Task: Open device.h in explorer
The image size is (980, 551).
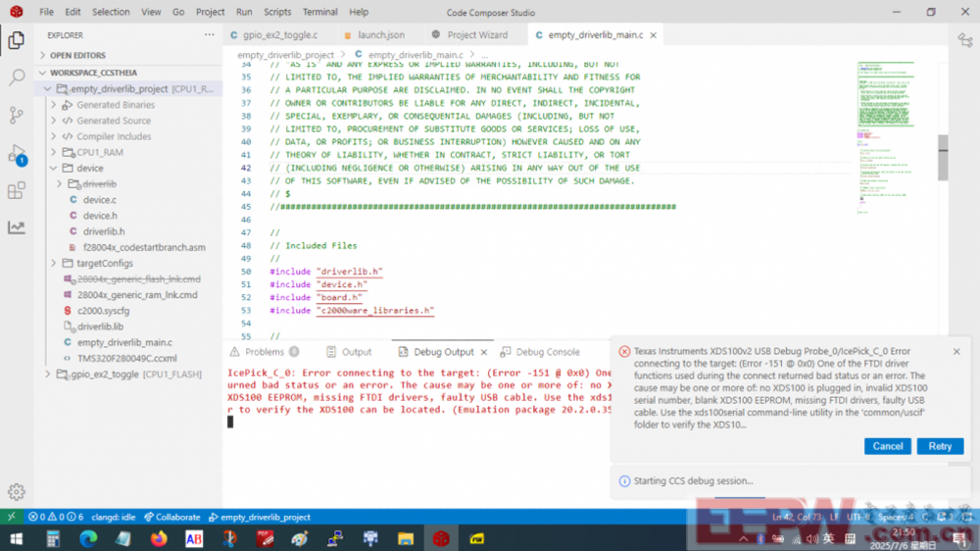Action: [100, 216]
